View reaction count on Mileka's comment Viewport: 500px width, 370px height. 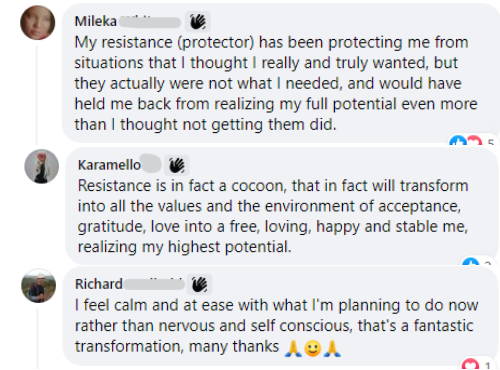point(491,143)
